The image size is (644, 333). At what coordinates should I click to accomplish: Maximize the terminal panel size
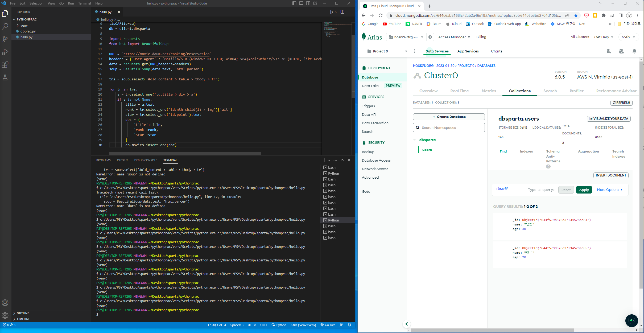click(x=342, y=160)
